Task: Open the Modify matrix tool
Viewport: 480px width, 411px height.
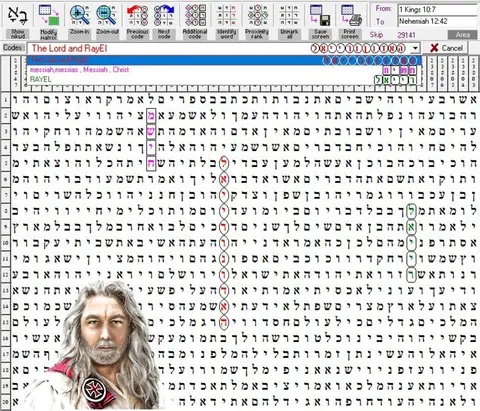Action: 49,20
